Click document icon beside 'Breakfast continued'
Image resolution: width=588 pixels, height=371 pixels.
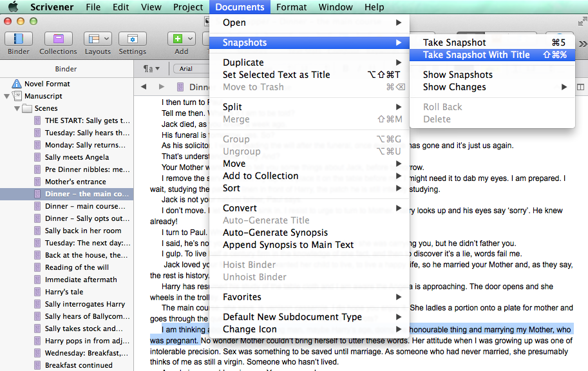point(37,365)
